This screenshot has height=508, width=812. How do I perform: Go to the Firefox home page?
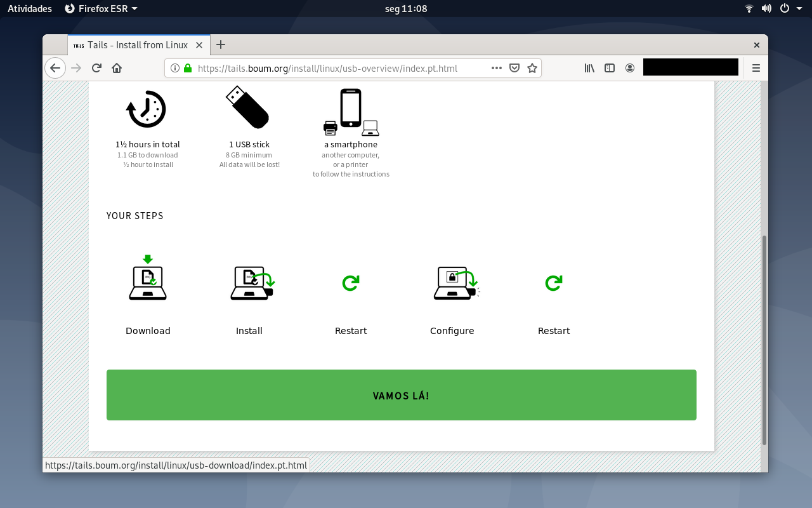coord(117,68)
